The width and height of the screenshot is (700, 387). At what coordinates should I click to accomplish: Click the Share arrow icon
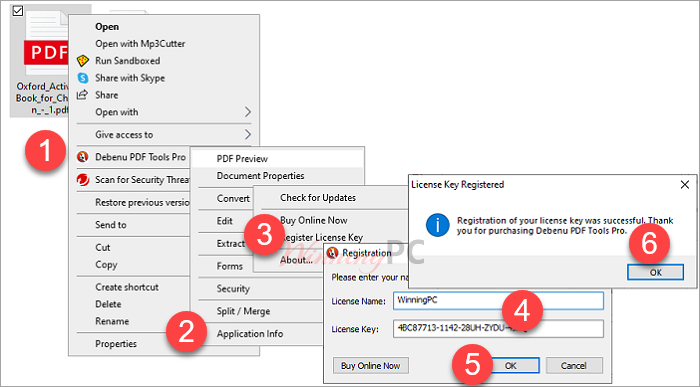click(x=82, y=95)
